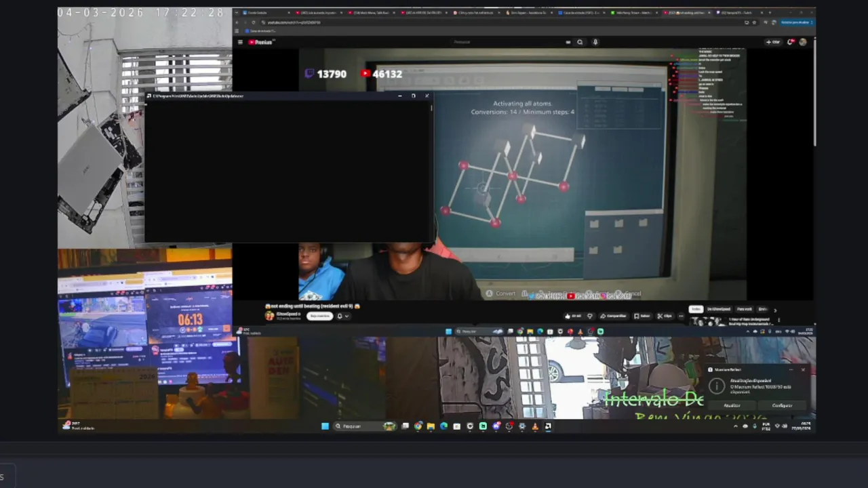Open the Caixa de entrada bookmark
This screenshot has width=868, height=488.
(x=261, y=31)
